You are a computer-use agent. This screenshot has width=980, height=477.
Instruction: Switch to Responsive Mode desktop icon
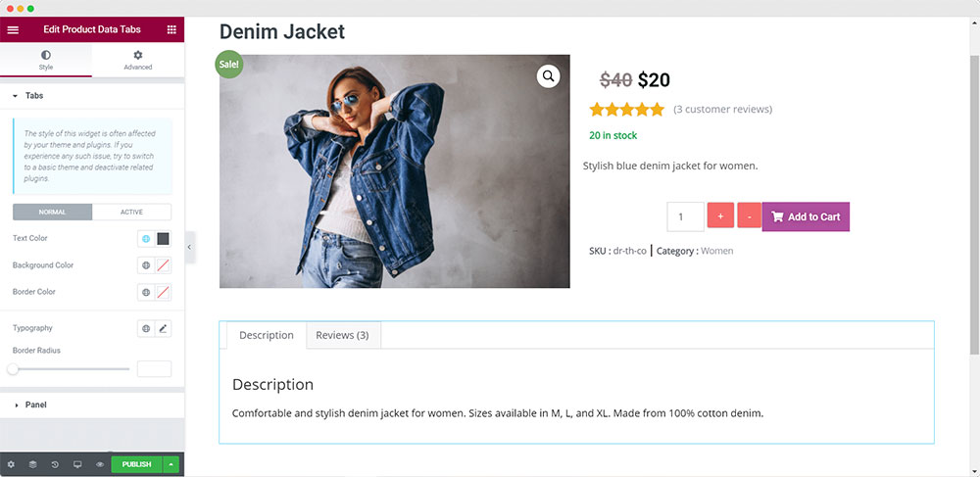tap(77, 464)
